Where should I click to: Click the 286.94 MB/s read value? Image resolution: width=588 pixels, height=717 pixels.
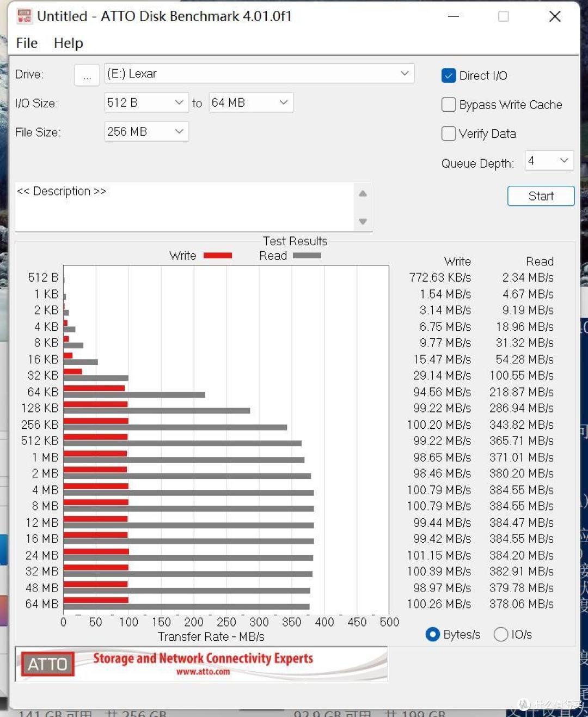tap(521, 409)
